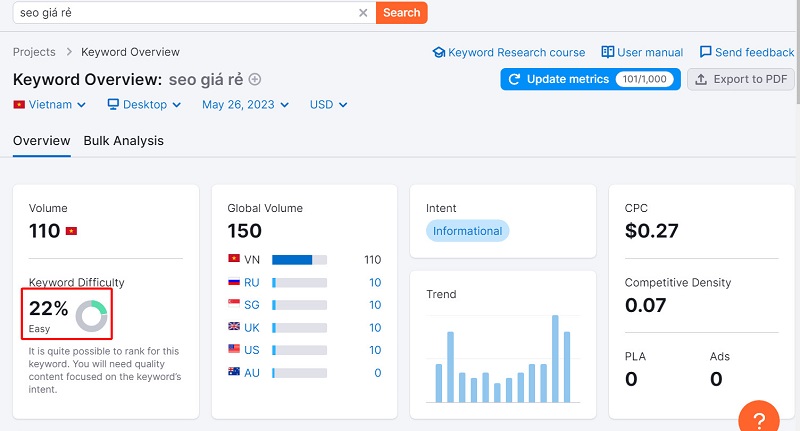
Task: Switch to the Bulk Analysis tab
Action: click(123, 141)
